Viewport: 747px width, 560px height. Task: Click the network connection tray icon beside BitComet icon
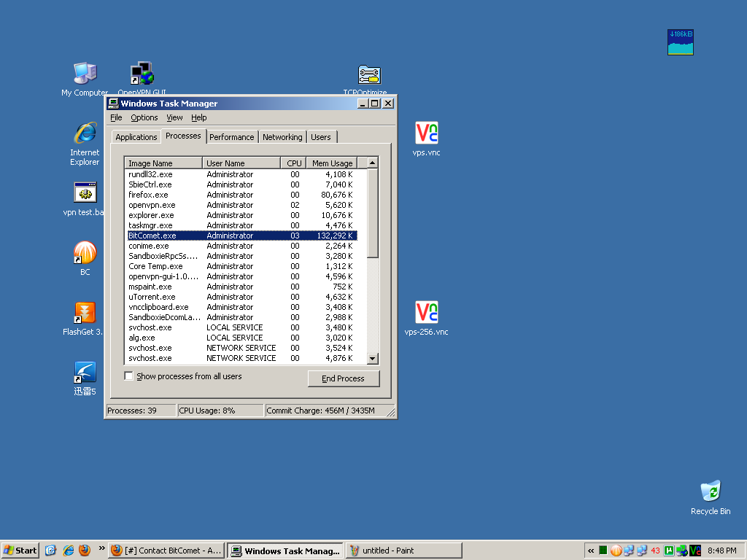click(x=629, y=551)
